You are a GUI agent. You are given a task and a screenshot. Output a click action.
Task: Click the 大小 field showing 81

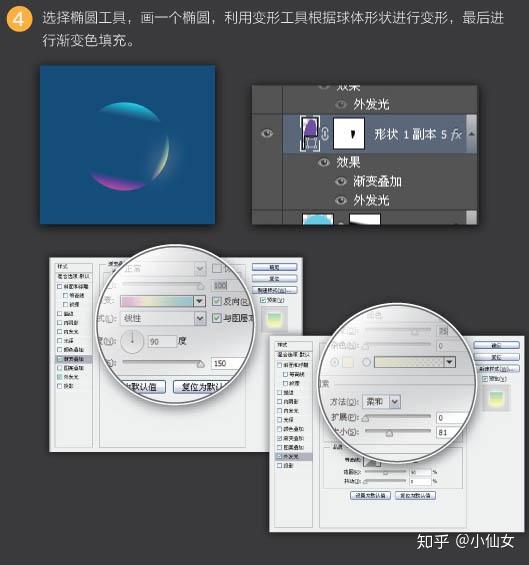(450, 432)
